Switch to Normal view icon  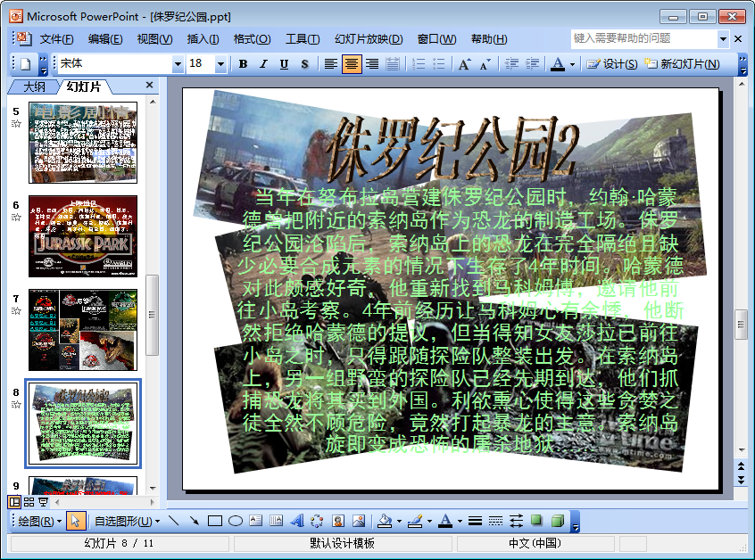tap(14, 502)
